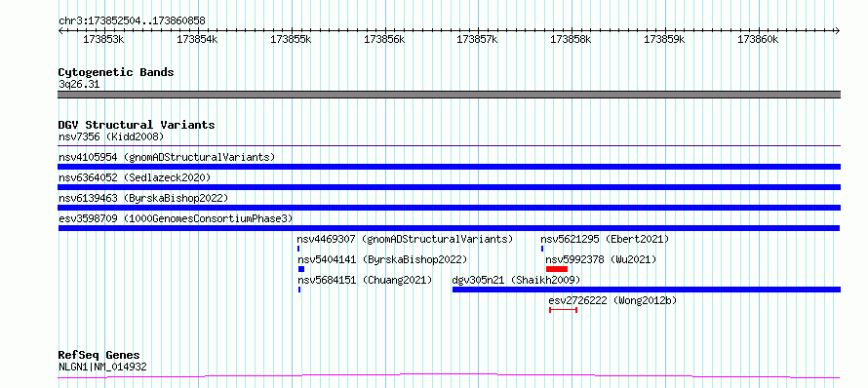Click the right arrow of the ruler
868x388 pixels.
[x=838, y=30]
